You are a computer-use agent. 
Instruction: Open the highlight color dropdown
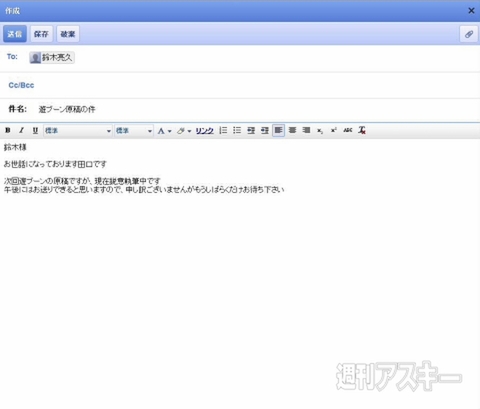(x=184, y=131)
